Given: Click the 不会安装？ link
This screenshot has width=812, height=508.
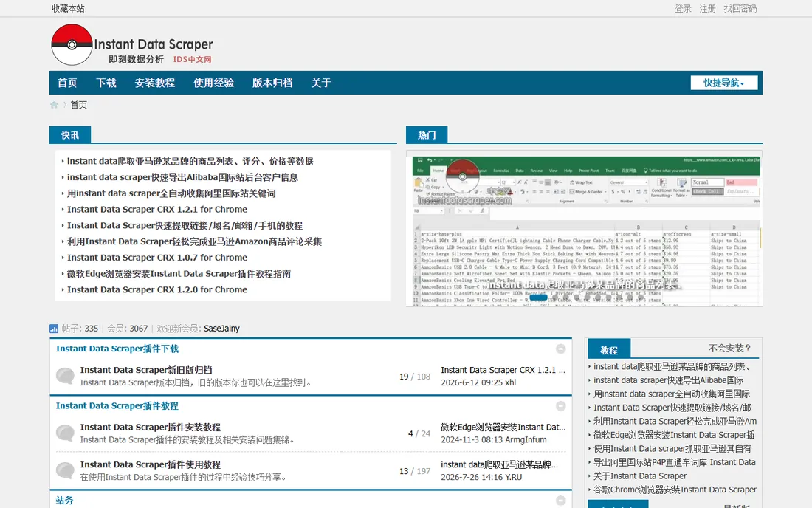Looking at the screenshot, I should (729, 348).
